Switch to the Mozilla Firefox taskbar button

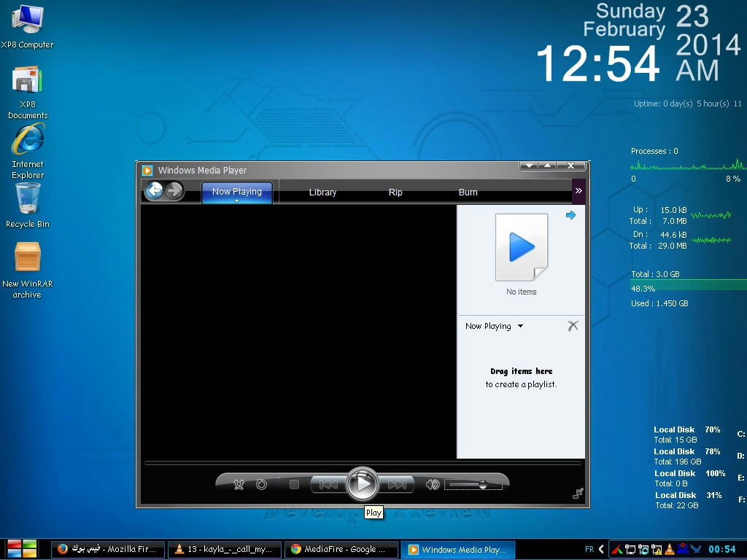[108, 549]
